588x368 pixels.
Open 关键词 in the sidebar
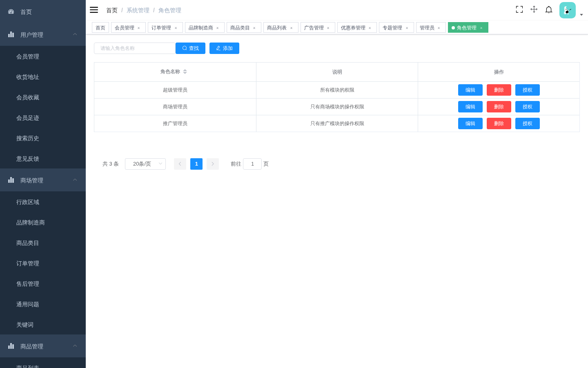[x=43, y=325]
